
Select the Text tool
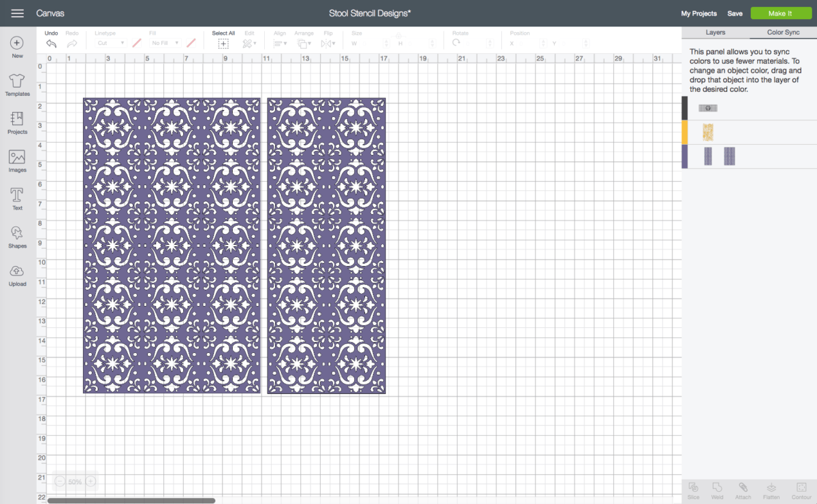click(17, 196)
